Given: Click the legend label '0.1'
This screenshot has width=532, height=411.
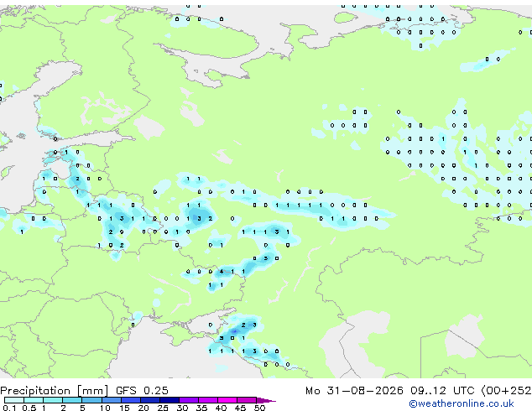Looking at the screenshot, I should (x=9, y=408).
